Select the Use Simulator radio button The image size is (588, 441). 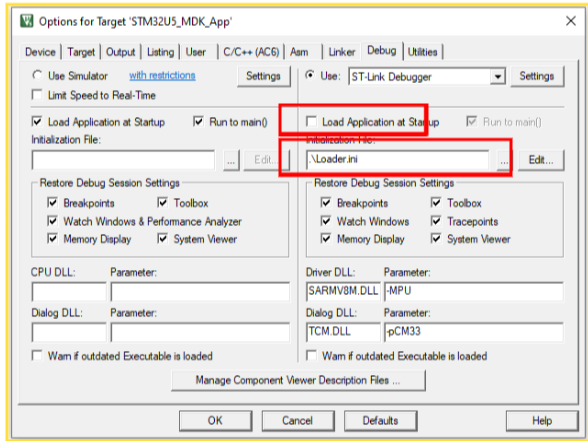[37, 75]
